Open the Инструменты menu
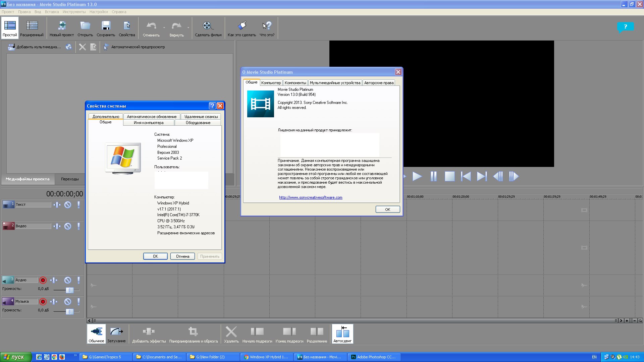The width and height of the screenshot is (644, 362). tap(74, 12)
